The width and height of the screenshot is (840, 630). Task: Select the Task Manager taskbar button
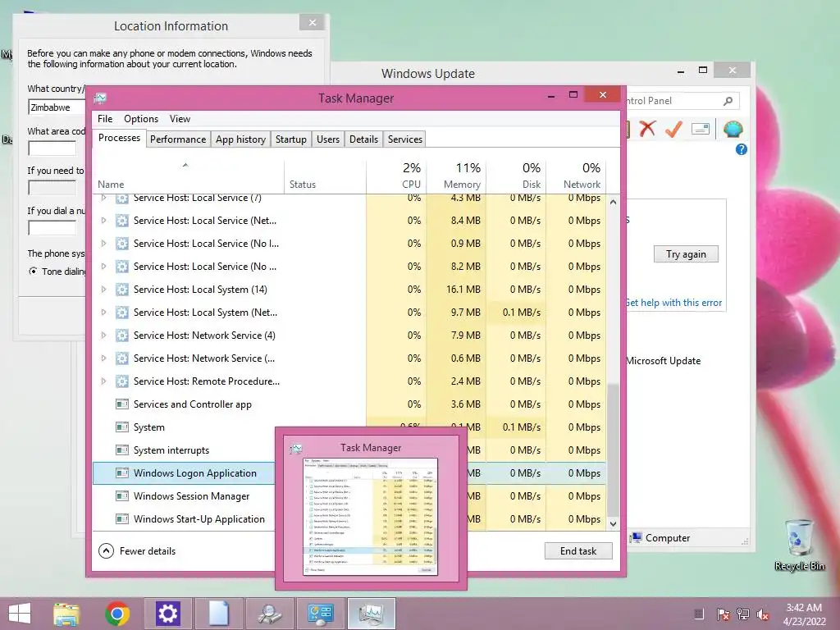pyautogui.click(x=372, y=614)
